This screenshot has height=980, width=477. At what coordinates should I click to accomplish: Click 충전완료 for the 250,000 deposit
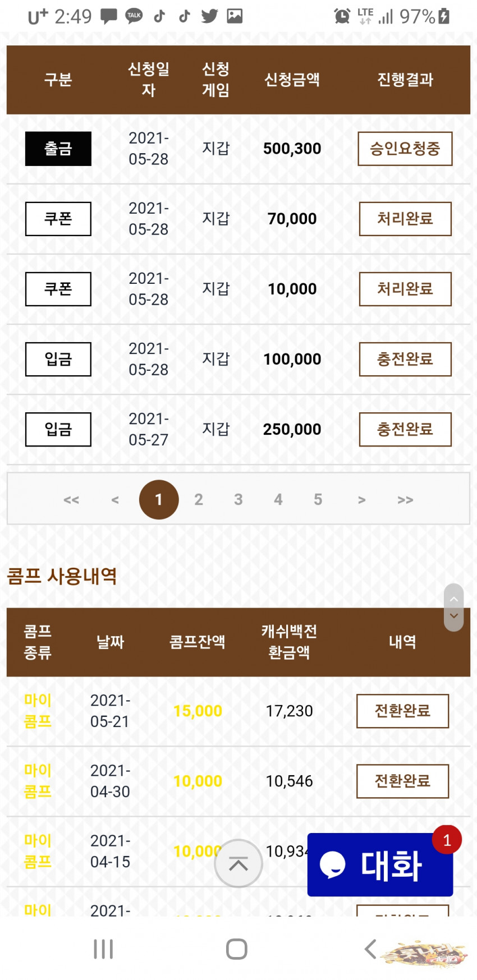point(405,429)
